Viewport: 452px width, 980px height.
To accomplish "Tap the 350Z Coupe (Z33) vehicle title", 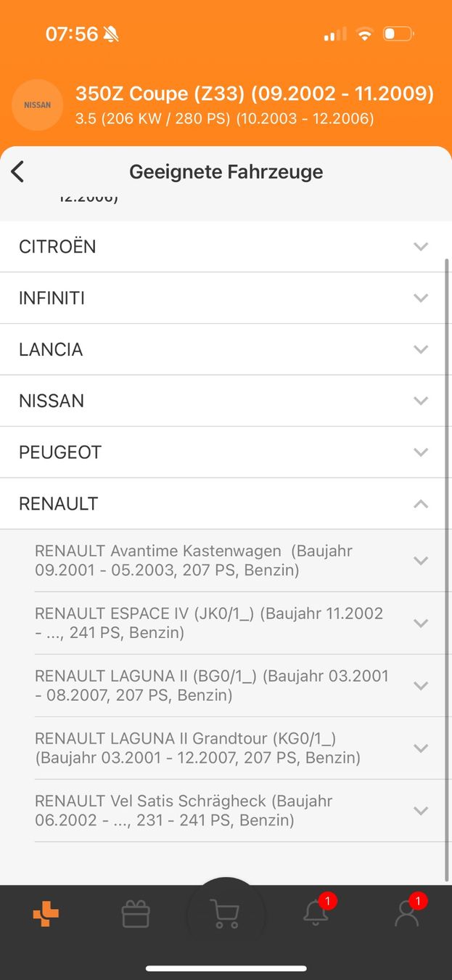I will [254, 94].
